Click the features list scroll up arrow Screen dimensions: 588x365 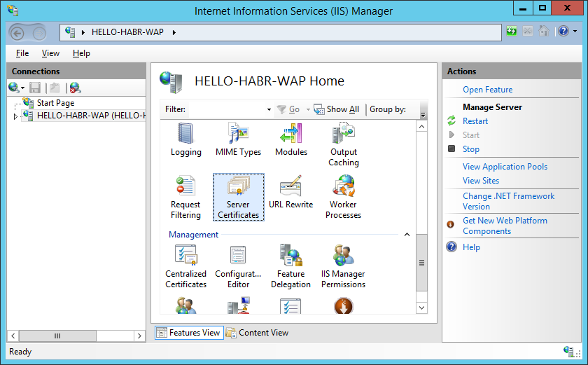click(x=421, y=126)
